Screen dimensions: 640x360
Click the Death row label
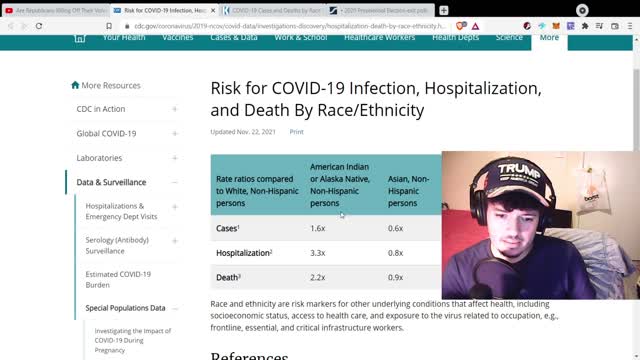tap(228, 278)
